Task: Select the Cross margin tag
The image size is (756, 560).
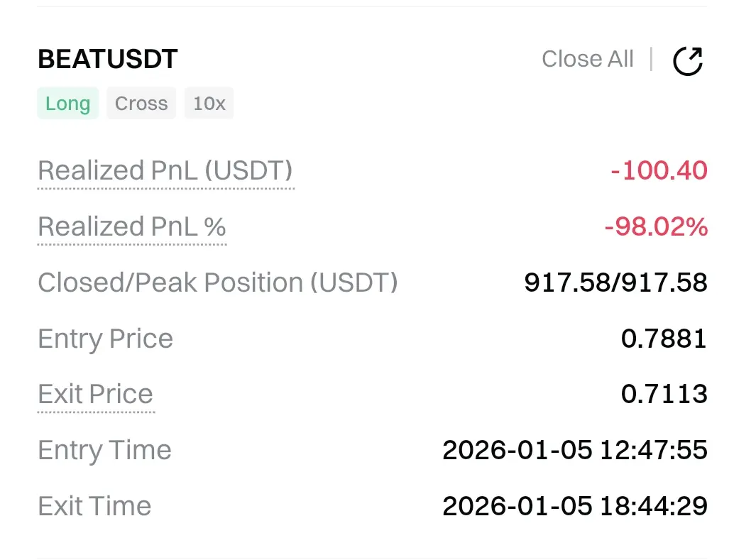Action: pos(141,104)
